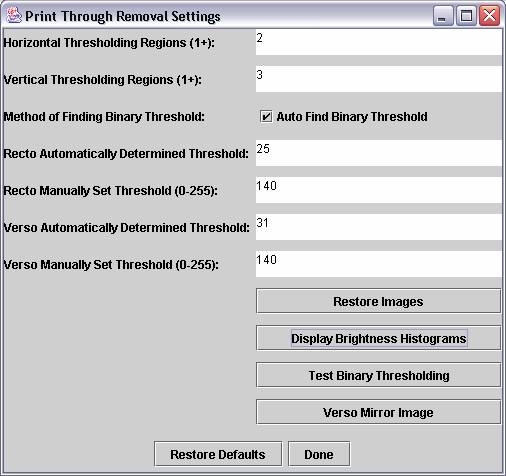Minimize the Print Through Removal Settings window

point(443,16)
